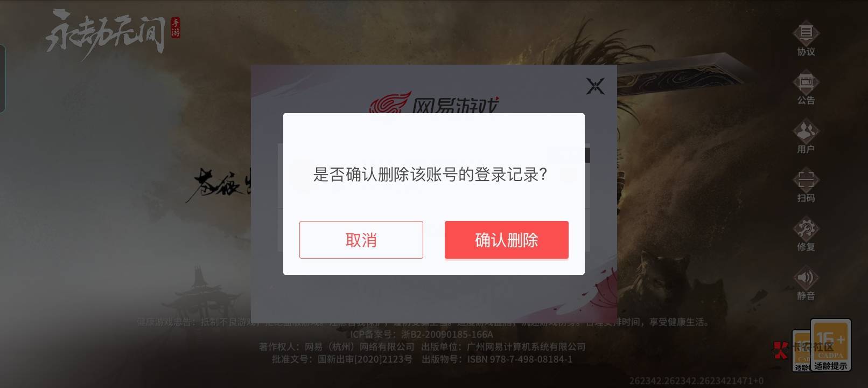Click the 健康游戏忠告 health advisory line
868x388 pixels.
point(423,322)
